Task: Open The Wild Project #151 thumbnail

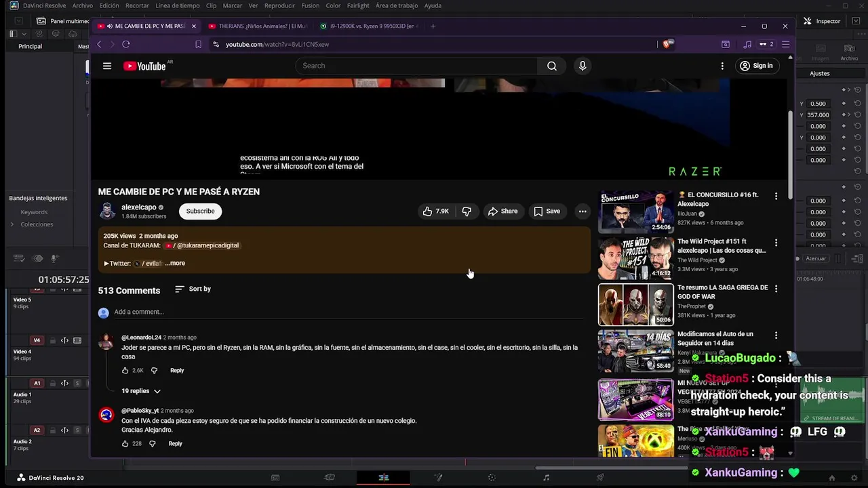Action: [x=636, y=258]
